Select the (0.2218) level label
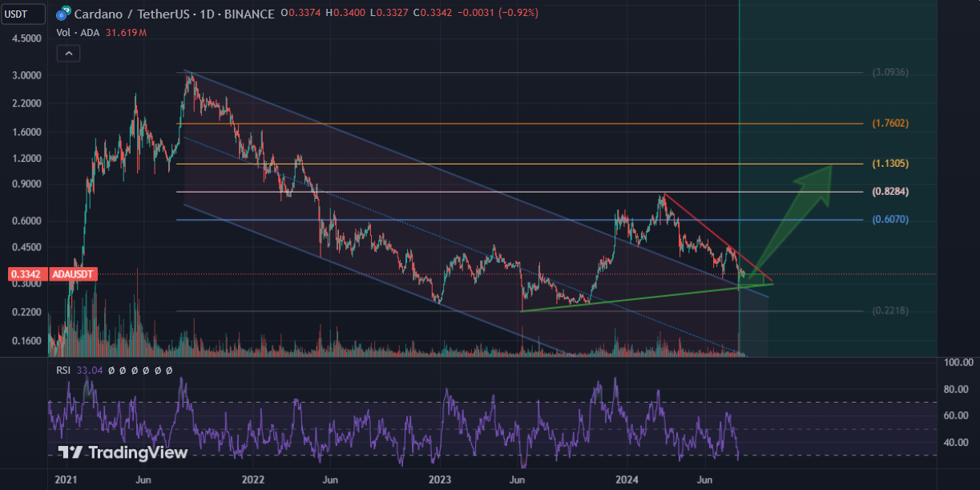Image resolution: width=980 pixels, height=490 pixels. 890,310
